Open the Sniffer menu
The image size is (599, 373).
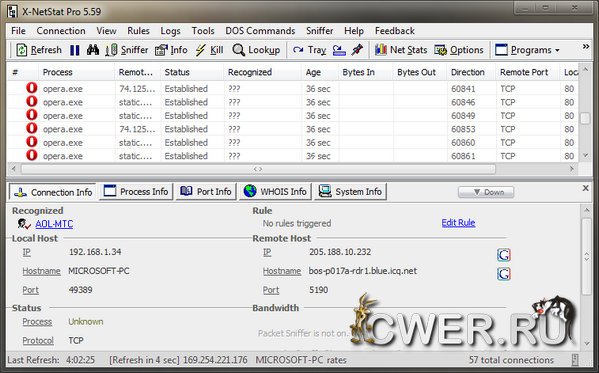[319, 31]
